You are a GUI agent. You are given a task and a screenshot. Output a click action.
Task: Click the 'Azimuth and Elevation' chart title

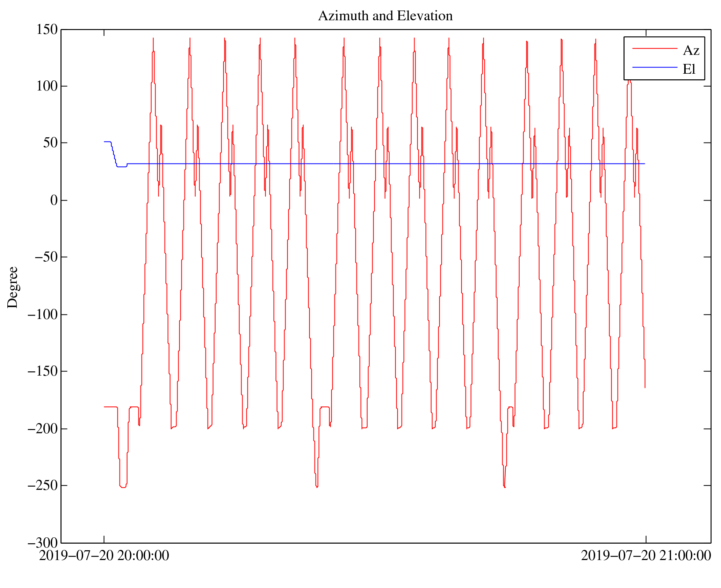(x=385, y=16)
